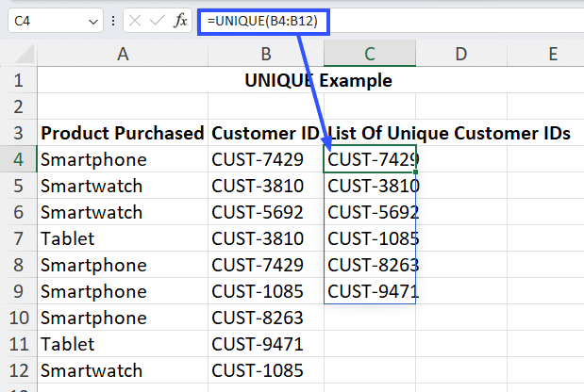584x392 pixels.
Task: Select cell B5 with CUST-3810
Action: (266, 186)
